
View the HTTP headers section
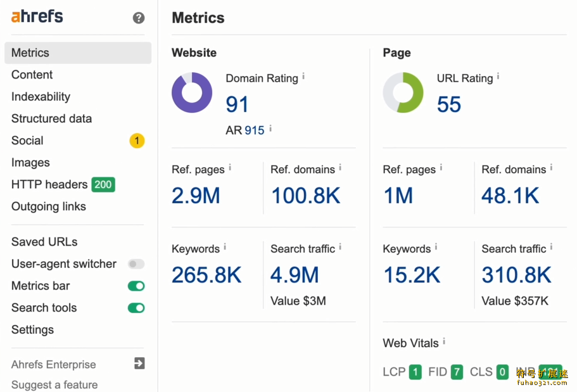(x=49, y=184)
